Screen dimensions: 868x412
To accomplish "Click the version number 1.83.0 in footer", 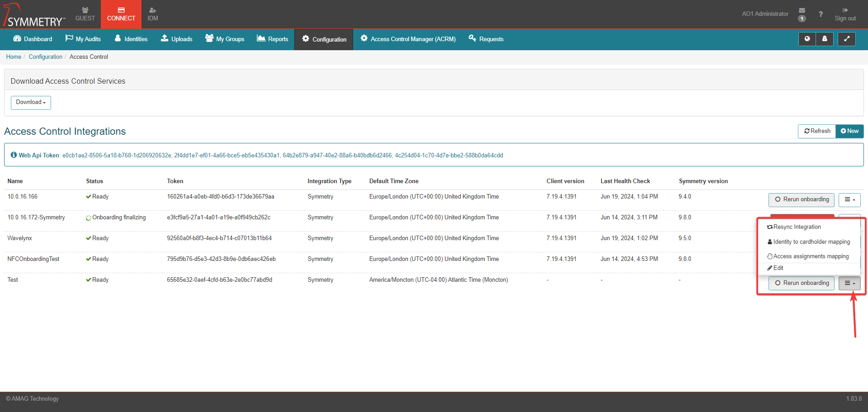I will [854, 399].
